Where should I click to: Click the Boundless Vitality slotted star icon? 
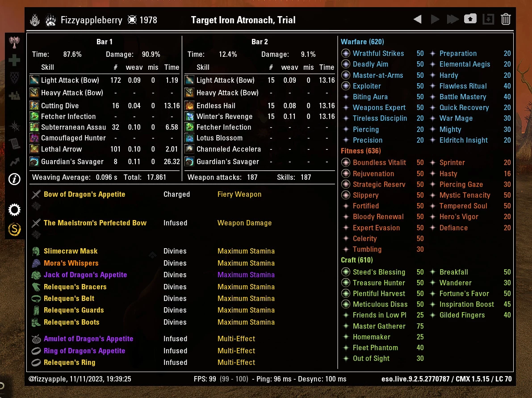tap(346, 163)
